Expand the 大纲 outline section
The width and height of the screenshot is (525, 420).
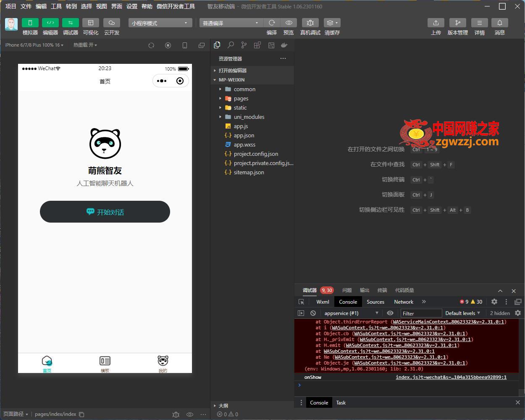pyautogui.click(x=252, y=406)
